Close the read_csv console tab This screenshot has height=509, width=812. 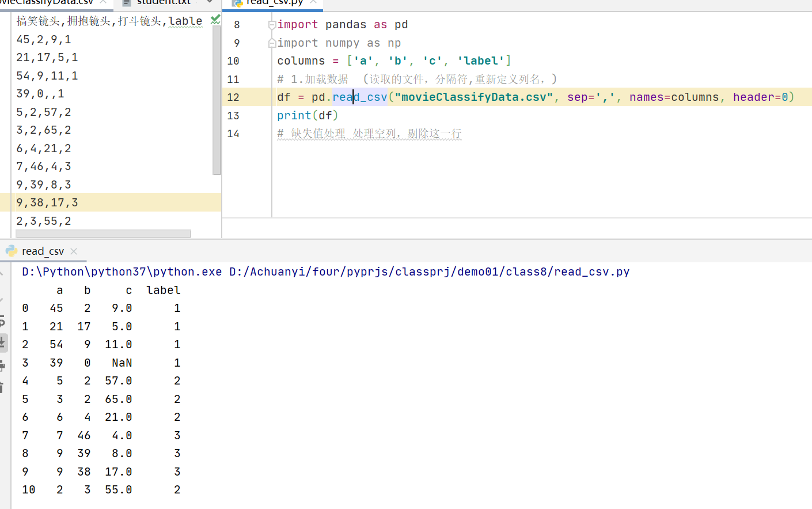click(x=73, y=251)
